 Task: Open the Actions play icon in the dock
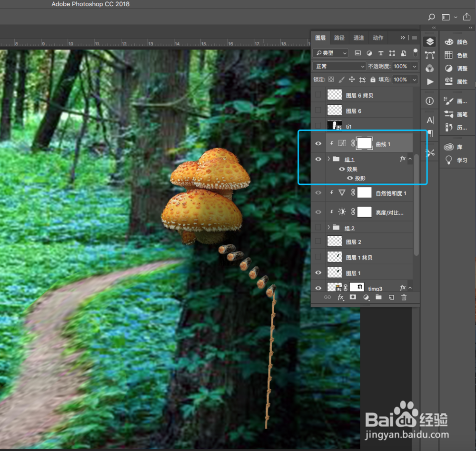coord(430,82)
